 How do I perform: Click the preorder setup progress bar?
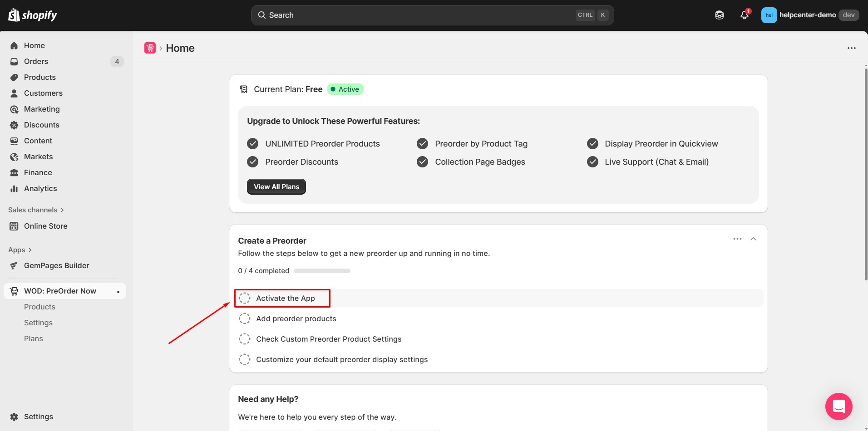pyautogui.click(x=322, y=271)
